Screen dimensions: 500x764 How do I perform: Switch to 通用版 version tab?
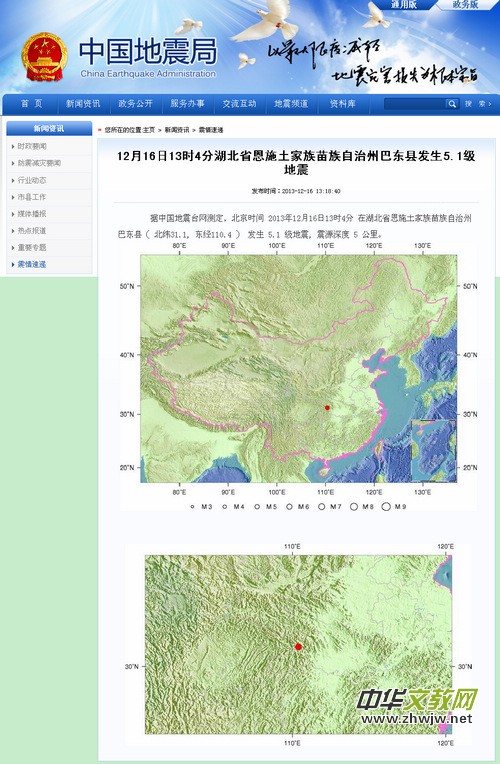(404, 5)
